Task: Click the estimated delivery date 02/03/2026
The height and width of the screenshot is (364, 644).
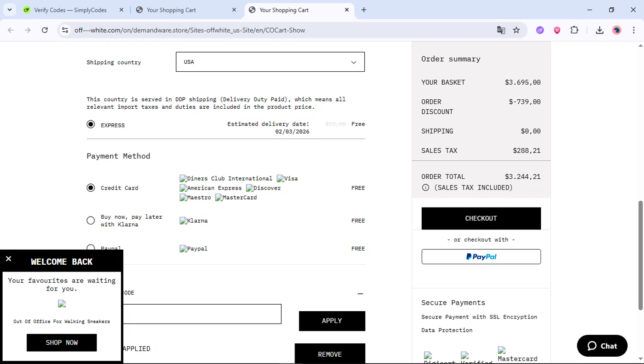Action: coord(292,132)
